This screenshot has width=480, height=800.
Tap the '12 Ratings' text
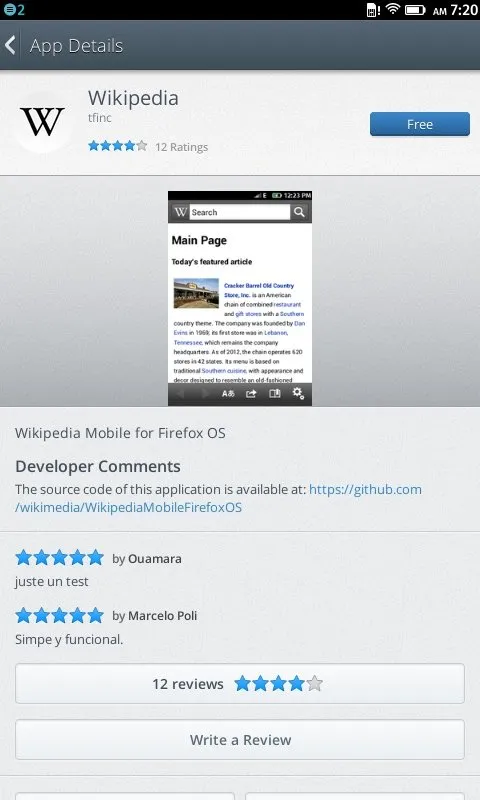182,147
